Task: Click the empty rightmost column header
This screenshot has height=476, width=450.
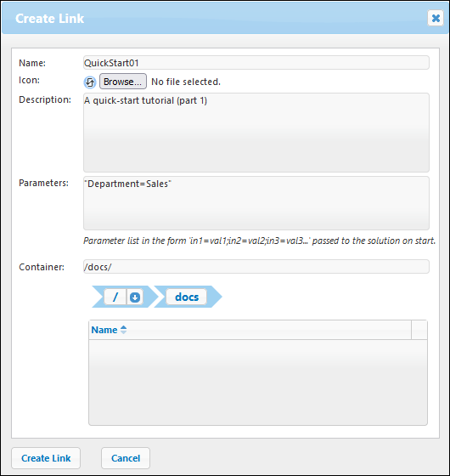Action: pos(419,330)
